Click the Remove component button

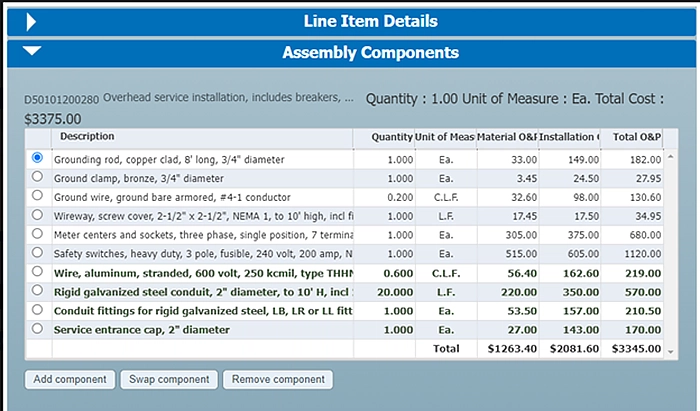point(278,379)
